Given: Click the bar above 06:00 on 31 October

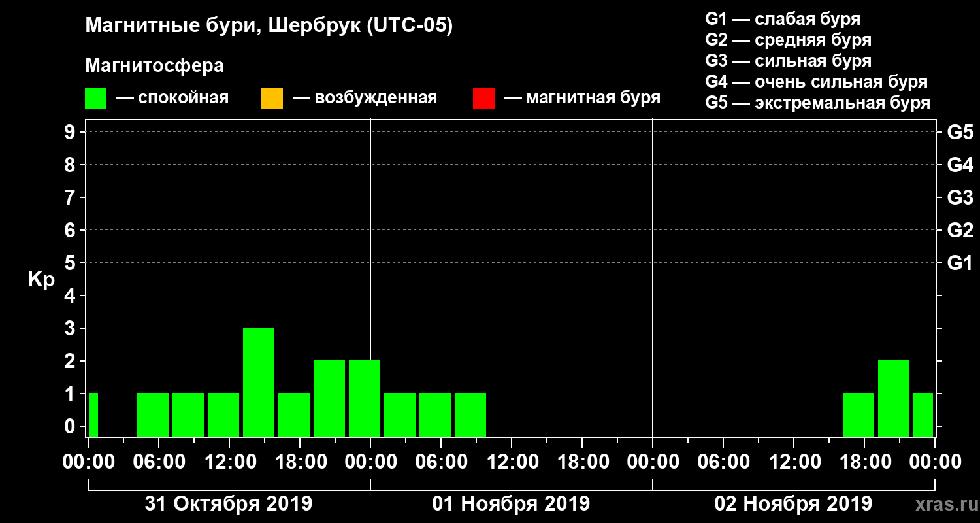Looking at the screenshot, I should point(153,415).
